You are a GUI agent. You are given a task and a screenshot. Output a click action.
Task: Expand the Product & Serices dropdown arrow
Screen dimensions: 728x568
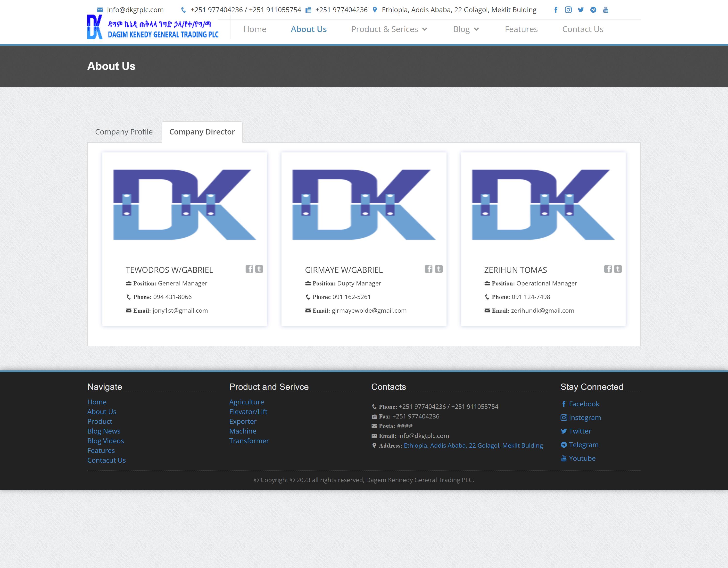[x=425, y=29]
